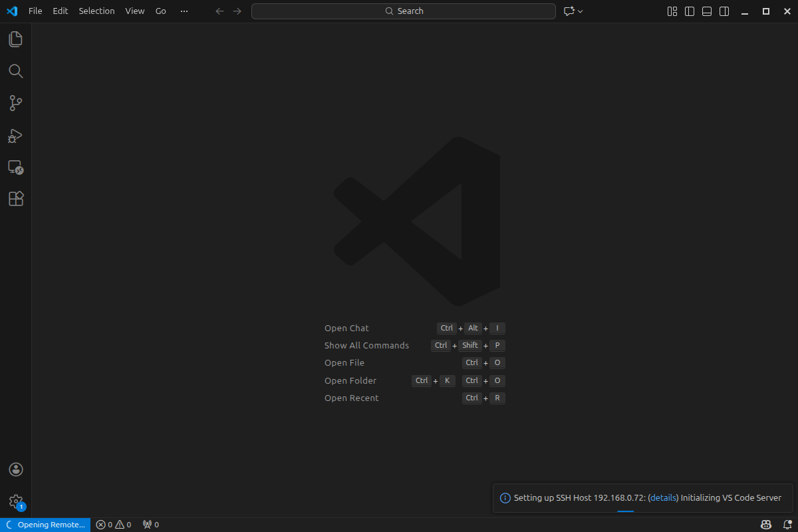The image size is (798, 532).
Task: Click the Search command center box
Action: [404, 11]
